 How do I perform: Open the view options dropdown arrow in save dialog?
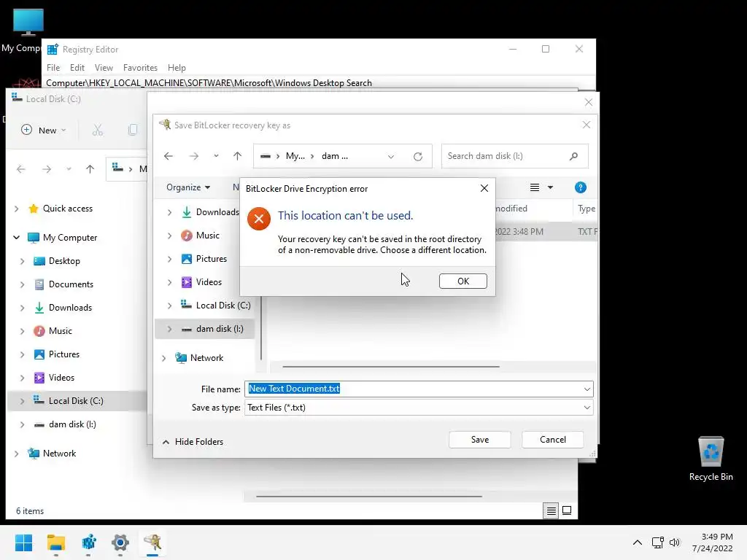pyautogui.click(x=550, y=187)
